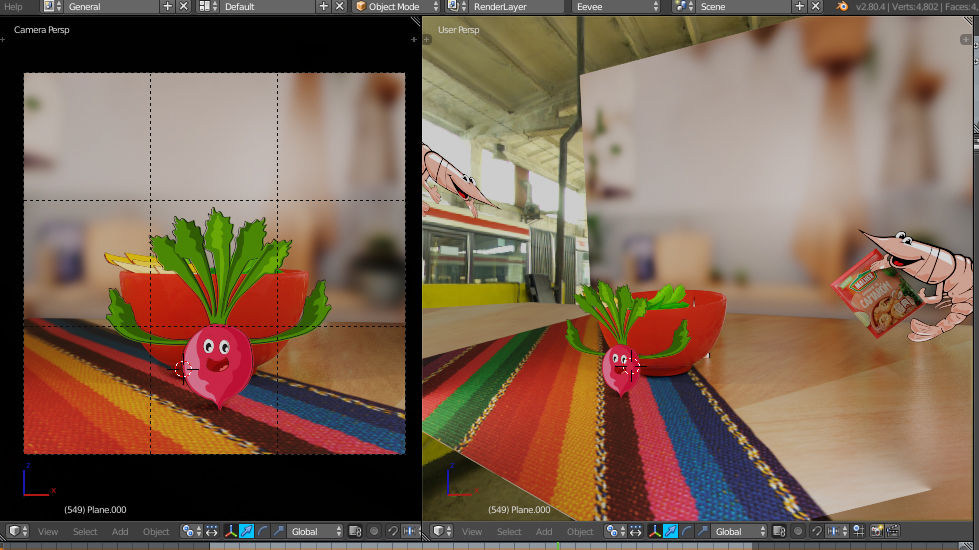This screenshot has height=550, width=979.
Task: Open the Object menu in the camera viewport
Action: point(156,531)
